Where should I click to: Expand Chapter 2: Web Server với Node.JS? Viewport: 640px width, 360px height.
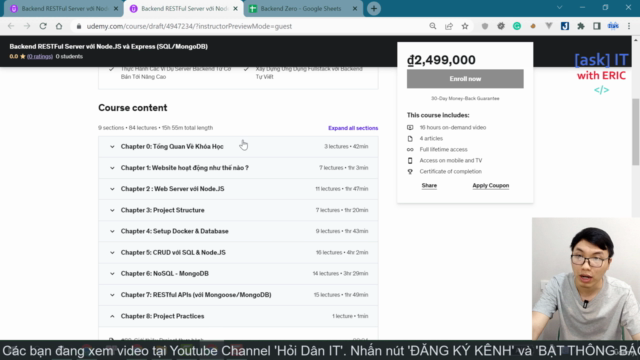(238, 189)
